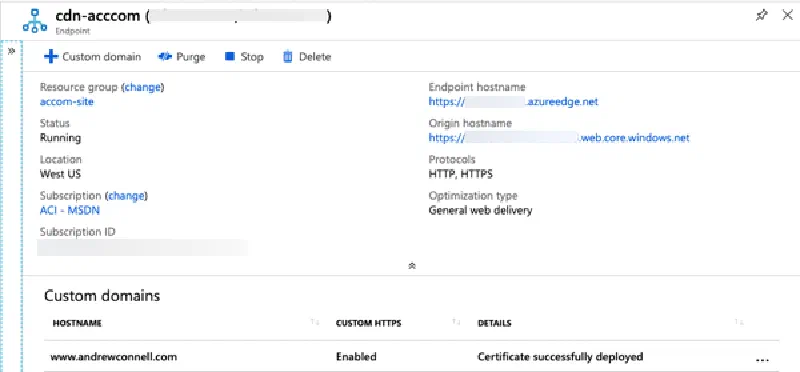Pin the cdn-acccom blade to dashboard
Viewport: 800px width, 372px height.
[761, 15]
